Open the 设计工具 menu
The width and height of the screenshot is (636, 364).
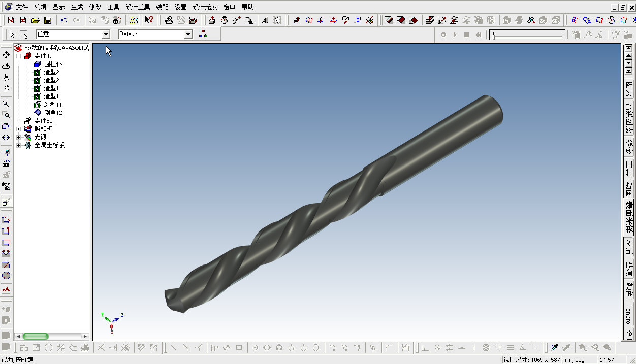(x=138, y=7)
